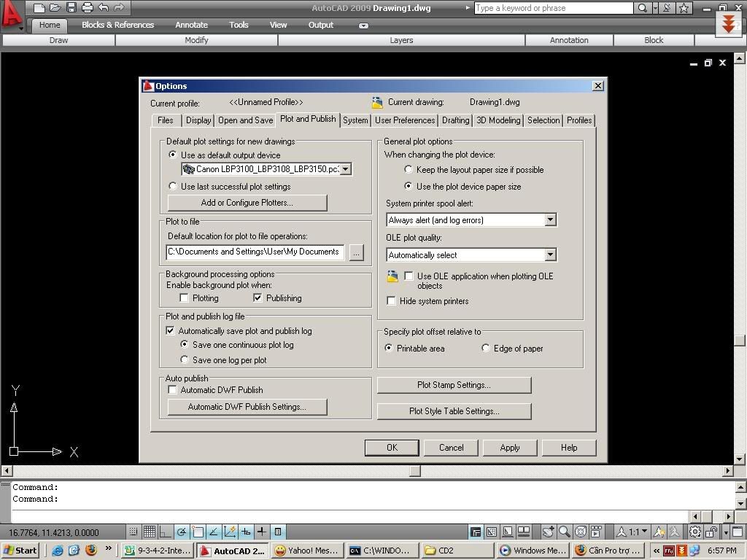This screenshot has width=747, height=560.
Task: Open the Blocks & References ribbon tab
Action: [x=117, y=25]
